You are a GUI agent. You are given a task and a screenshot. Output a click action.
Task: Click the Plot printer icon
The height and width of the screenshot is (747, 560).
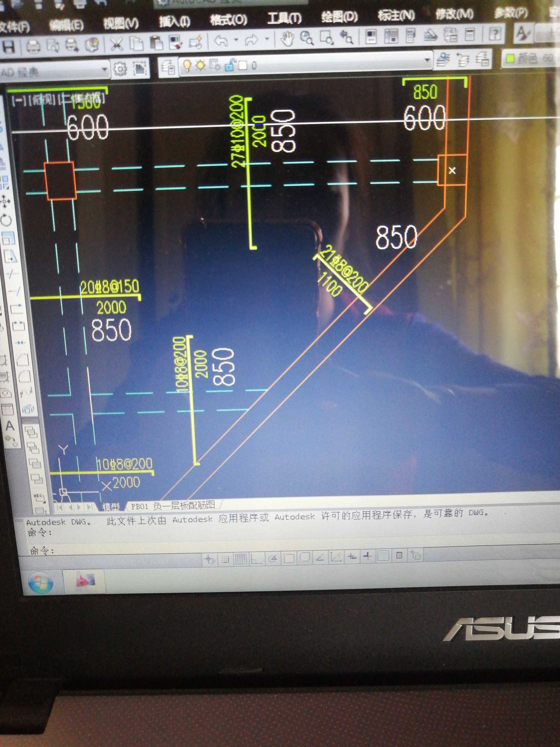coord(33,46)
